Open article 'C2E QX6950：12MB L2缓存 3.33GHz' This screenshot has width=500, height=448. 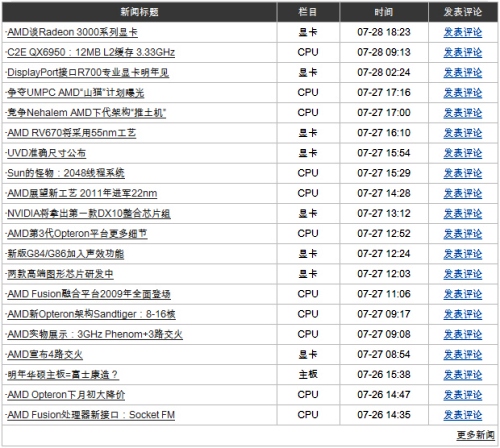[91, 52]
